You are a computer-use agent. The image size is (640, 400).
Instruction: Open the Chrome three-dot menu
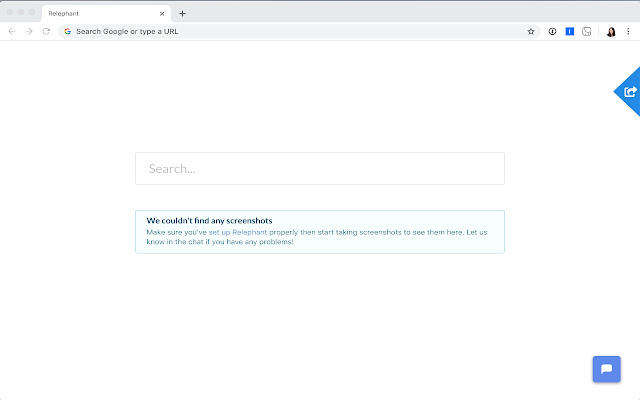point(628,31)
